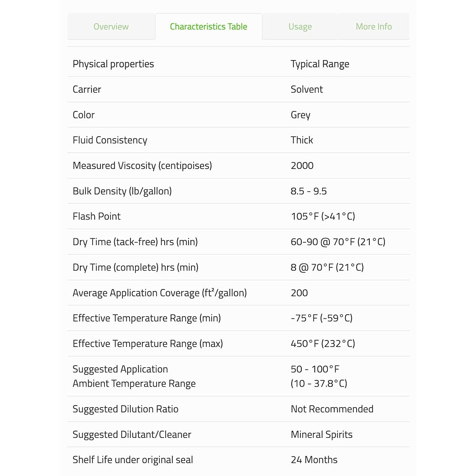
Task: Switch to the Overview tab
Action: click(x=111, y=27)
